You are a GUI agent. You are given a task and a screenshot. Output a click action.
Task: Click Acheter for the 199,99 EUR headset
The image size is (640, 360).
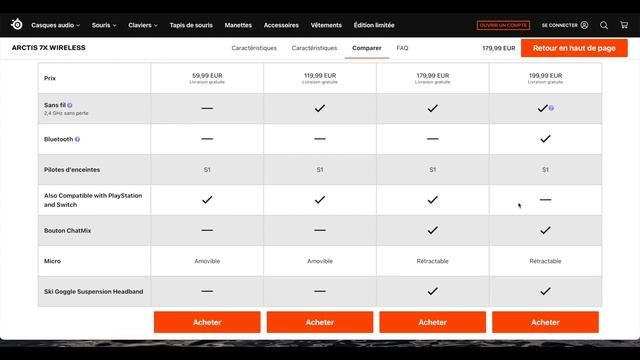[545, 322]
